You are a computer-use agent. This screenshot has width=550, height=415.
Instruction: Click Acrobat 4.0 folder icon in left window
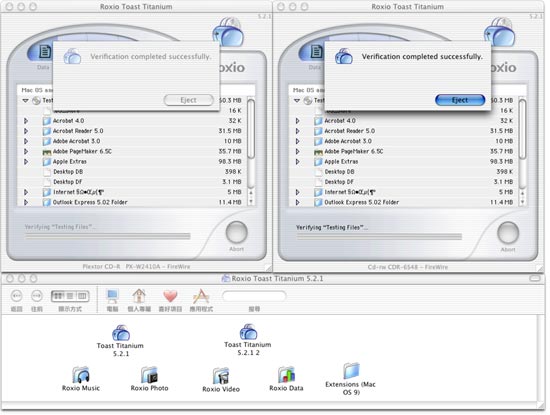coord(47,121)
